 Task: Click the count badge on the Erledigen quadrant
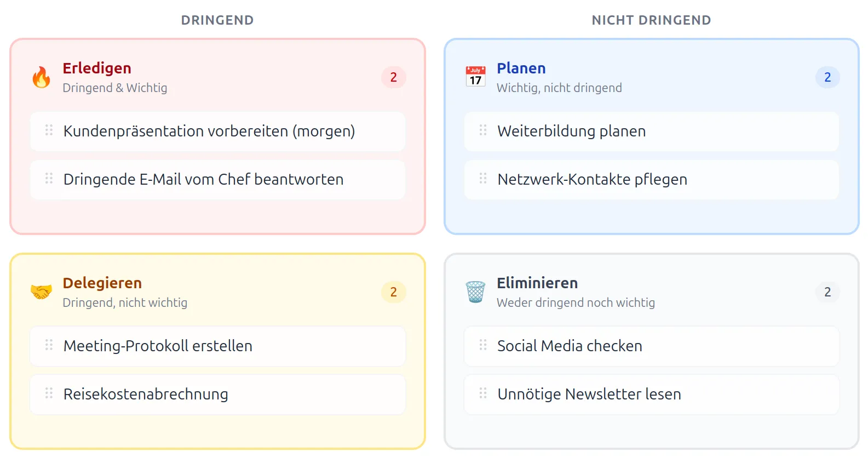click(x=393, y=77)
